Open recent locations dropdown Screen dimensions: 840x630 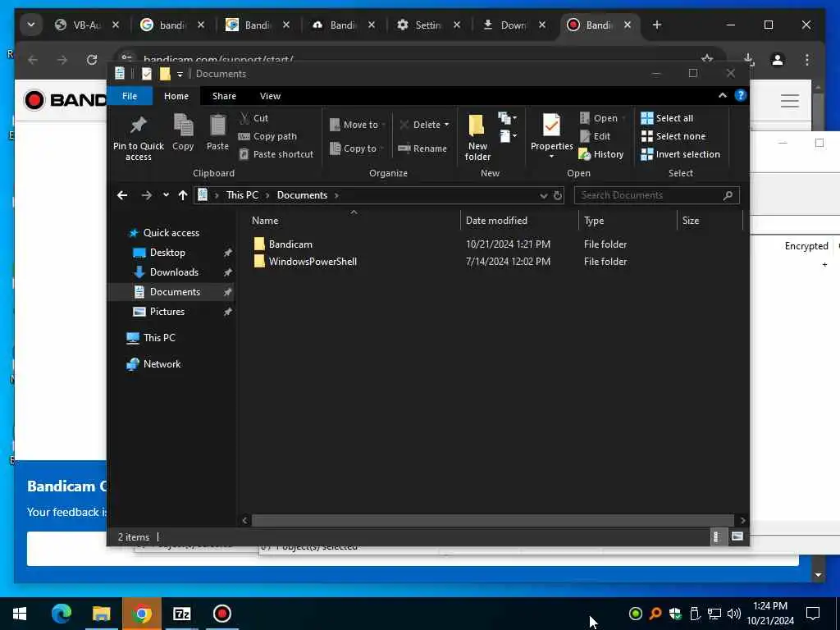pos(166,195)
